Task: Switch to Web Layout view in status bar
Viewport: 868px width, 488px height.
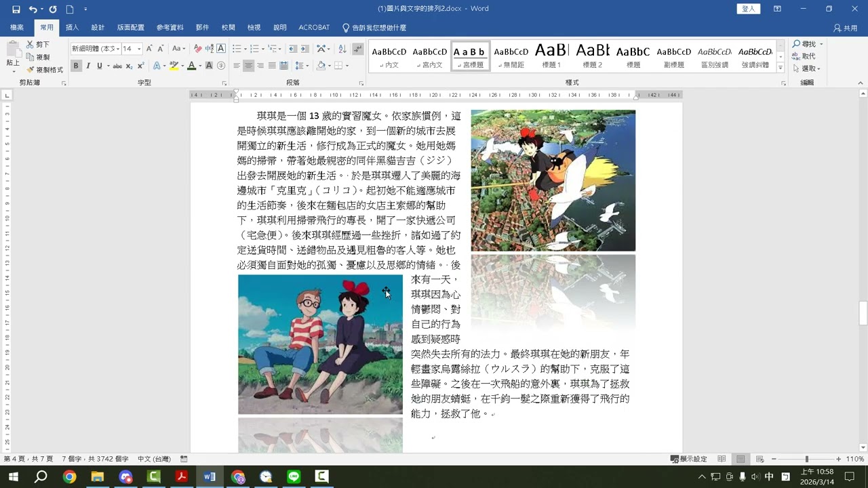Action: click(759, 459)
